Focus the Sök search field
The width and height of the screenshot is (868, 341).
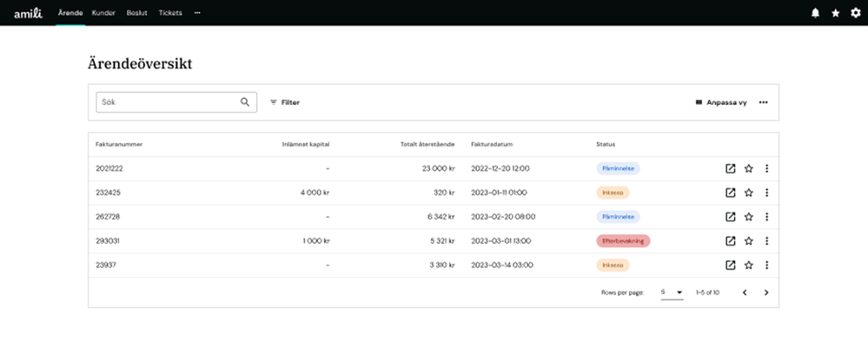pos(176,102)
